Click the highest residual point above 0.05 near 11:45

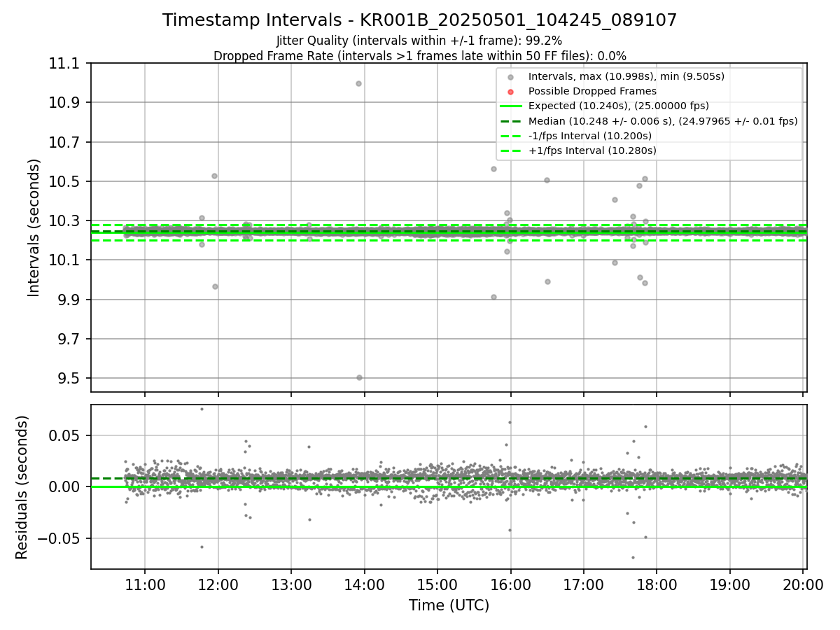202,409
